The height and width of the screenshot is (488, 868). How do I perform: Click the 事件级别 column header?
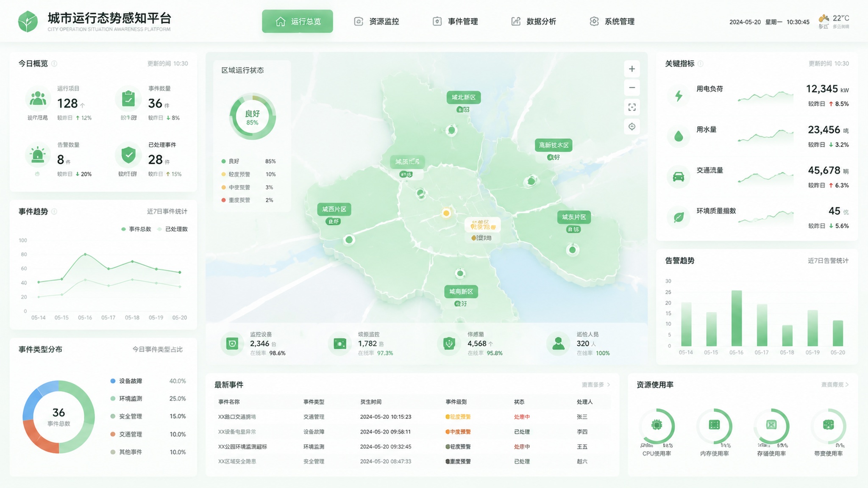coord(456,402)
